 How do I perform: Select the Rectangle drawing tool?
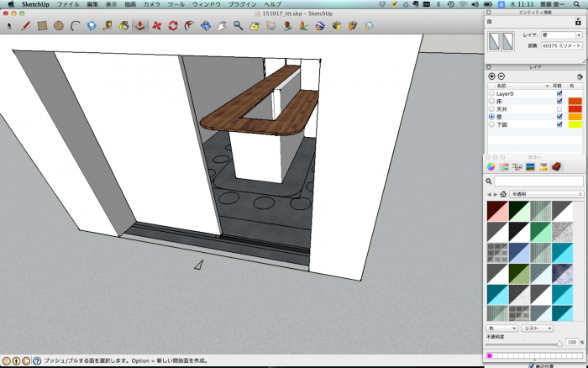coord(41,25)
